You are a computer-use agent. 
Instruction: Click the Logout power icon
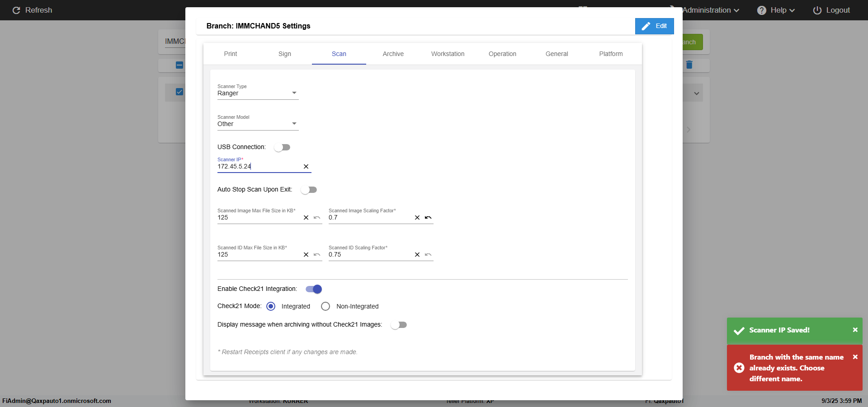tap(817, 10)
